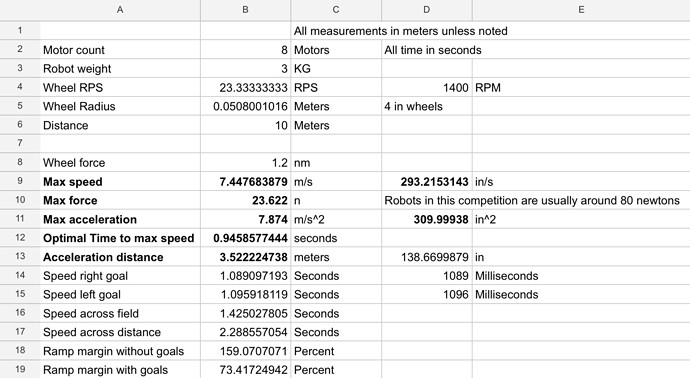The height and width of the screenshot is (378, 690).
Task: Select Motor count value cell 8
Action: (x=246, y=50)
